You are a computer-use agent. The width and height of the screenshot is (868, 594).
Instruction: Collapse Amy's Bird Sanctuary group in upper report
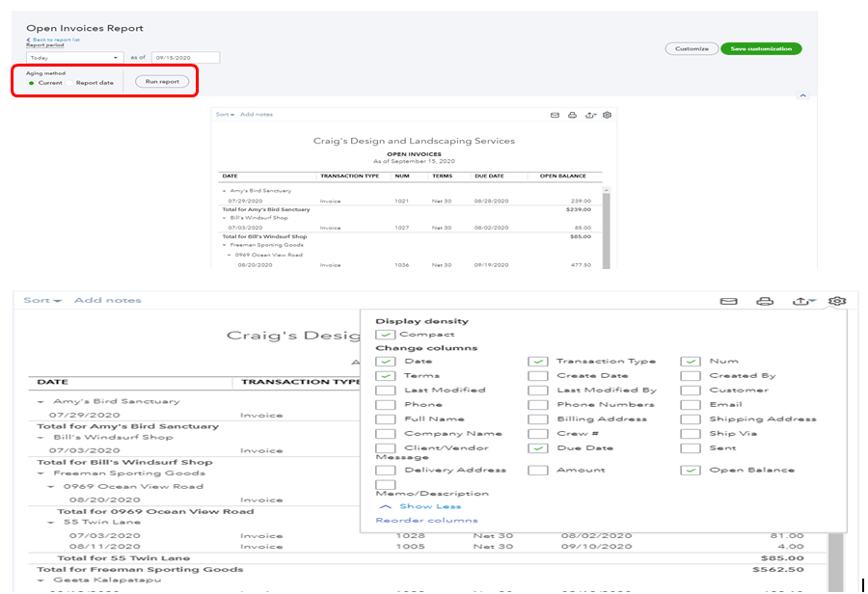point(224,191)
